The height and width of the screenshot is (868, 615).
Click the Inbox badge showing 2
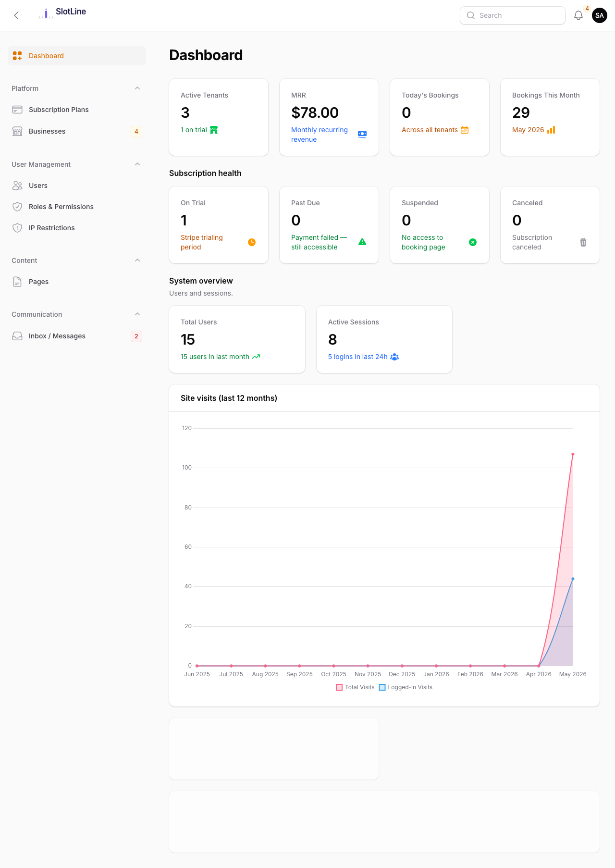(x=136, y=336)
